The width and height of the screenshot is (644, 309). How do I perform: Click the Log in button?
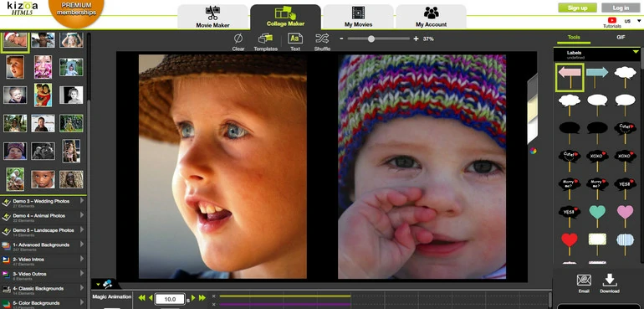621,8
